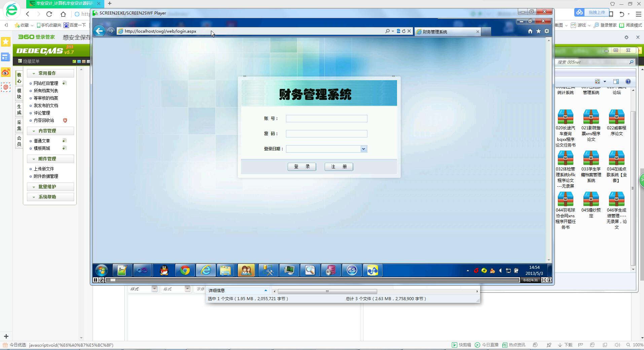This screenshot has height=350, width=644.
Task: Open the news sidebar icon
Action: (6, 57)
